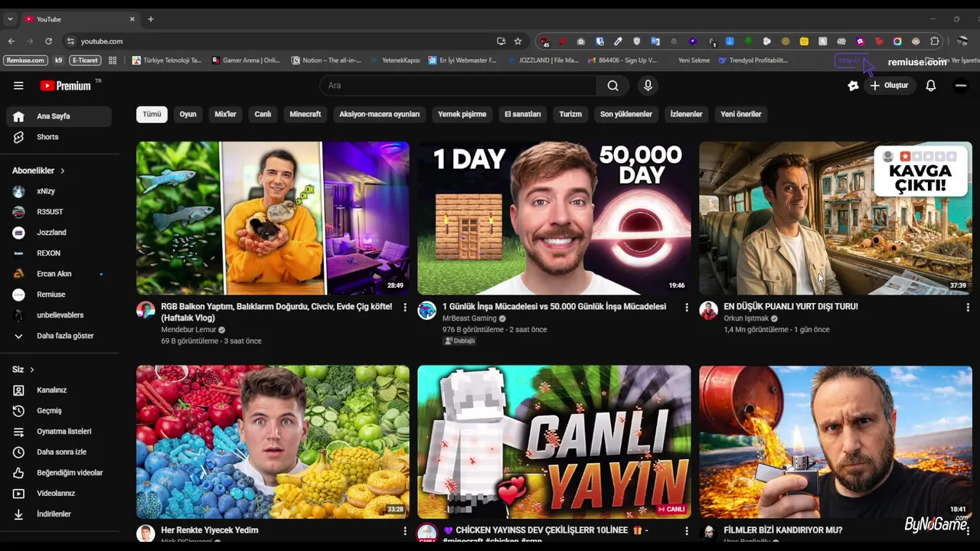Click the YouTube search input field
This screenshot has width=980, height=551.
point(458,86)
